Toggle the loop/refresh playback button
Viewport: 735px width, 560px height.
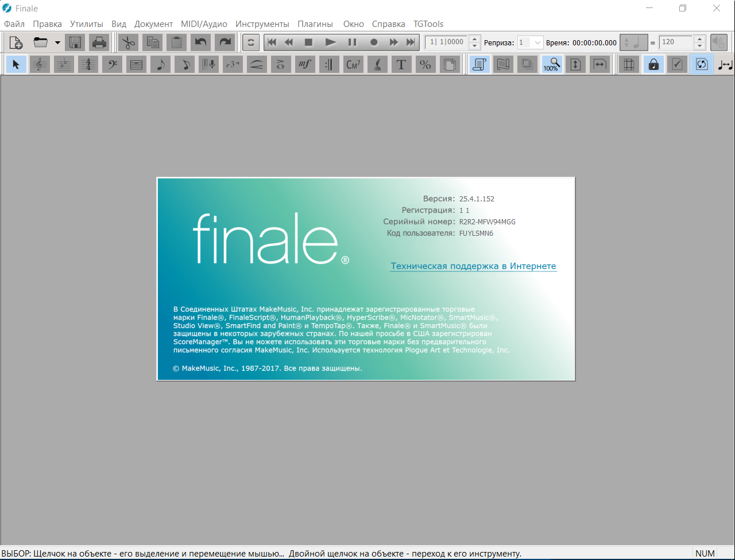tap(251, 42)
